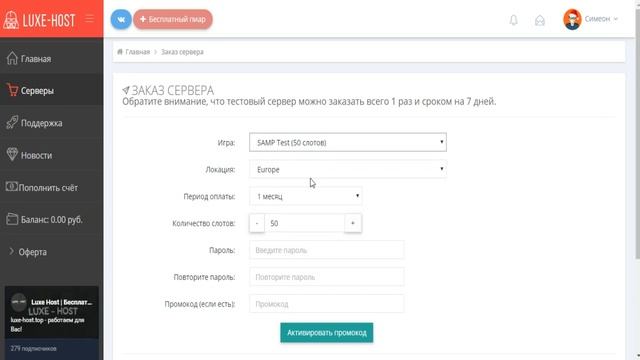Click the Пополнить счёт money icon
640x360 pixels.
pyautogui.click(x=11, y=187)
